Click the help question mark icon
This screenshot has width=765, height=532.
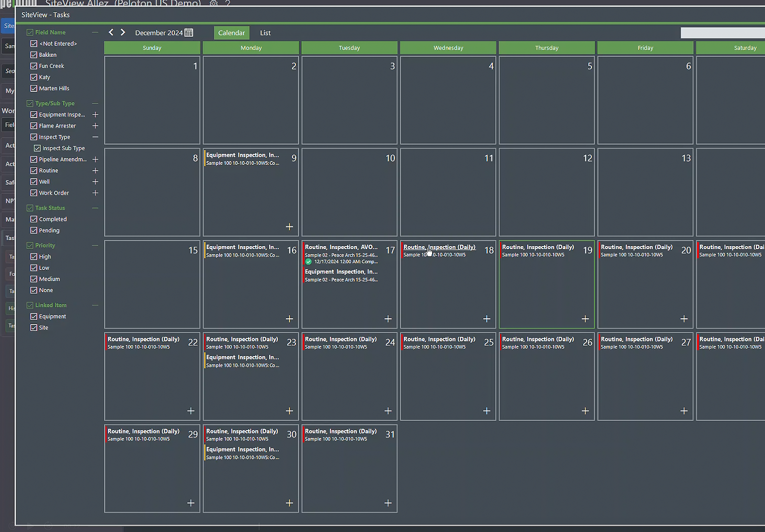coord(227,4)
